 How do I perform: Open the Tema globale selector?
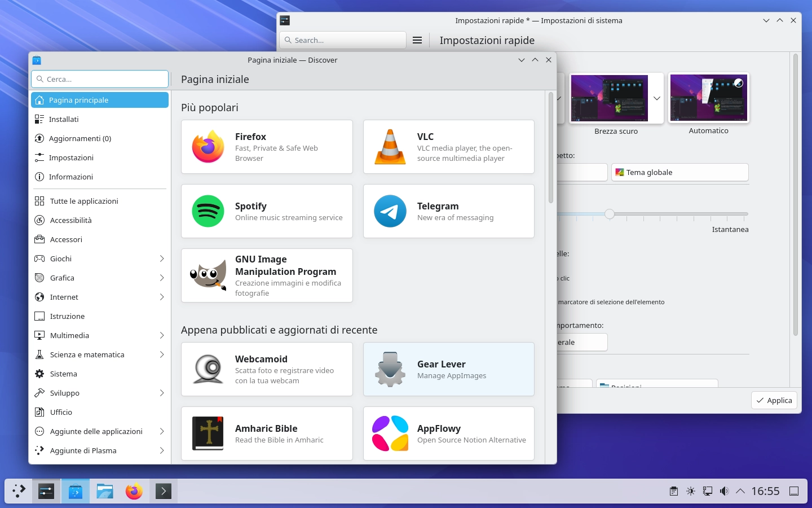[x=679, y=172]
